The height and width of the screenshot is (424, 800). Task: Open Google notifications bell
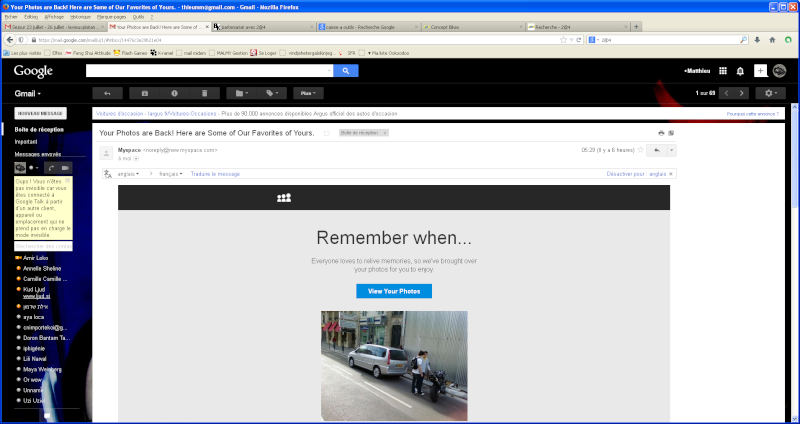[x=740, y=71]
